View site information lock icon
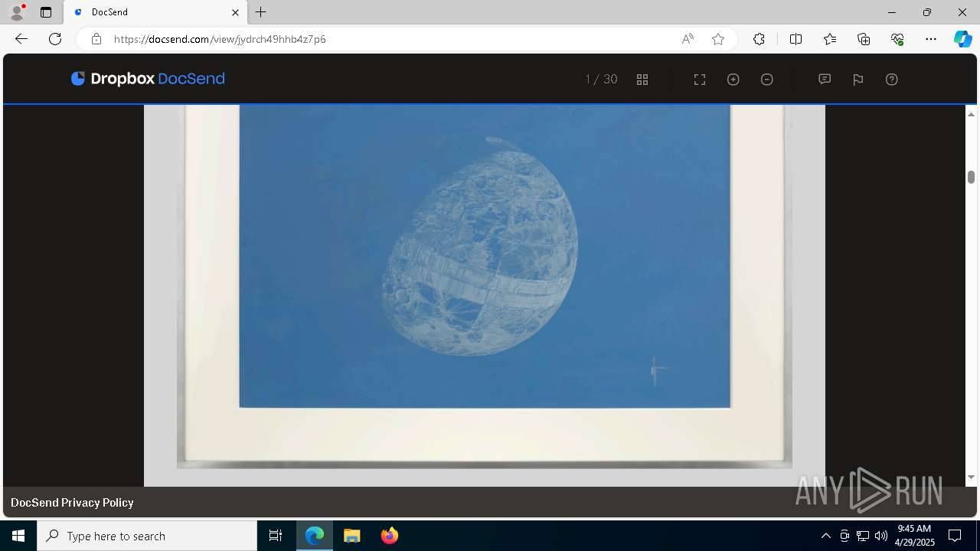The image size is (980, 551). click(96, 39)
